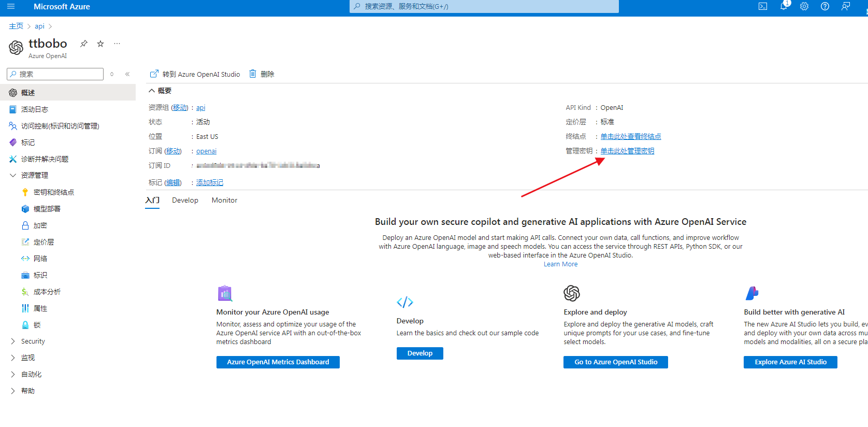Switch to the Monitor tab

224,200
